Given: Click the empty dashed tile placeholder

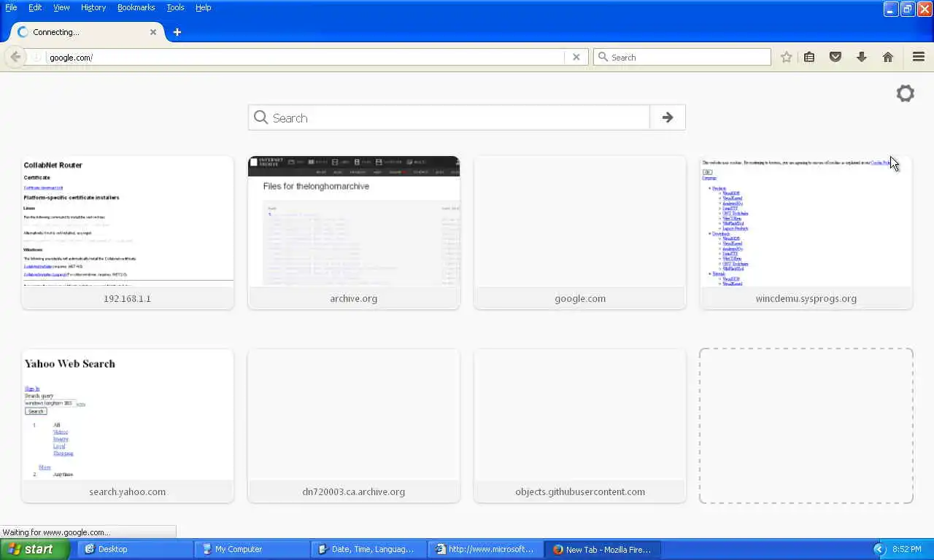Looking at the screenshot, I should click(806, 426).
